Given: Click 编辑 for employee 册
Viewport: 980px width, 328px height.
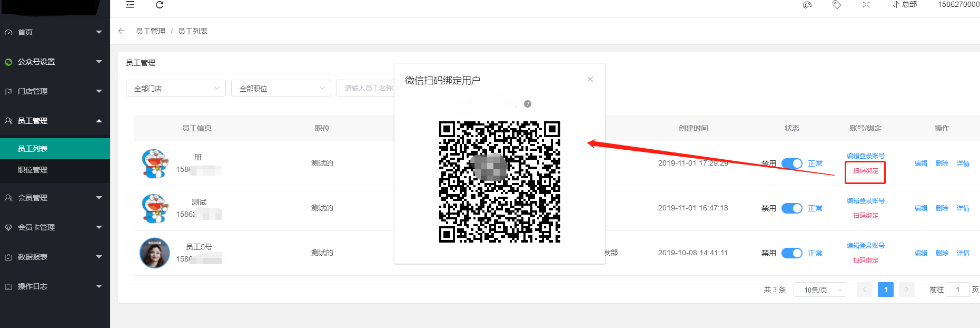Looking at the screenshot, I should [x=921, y=163].
